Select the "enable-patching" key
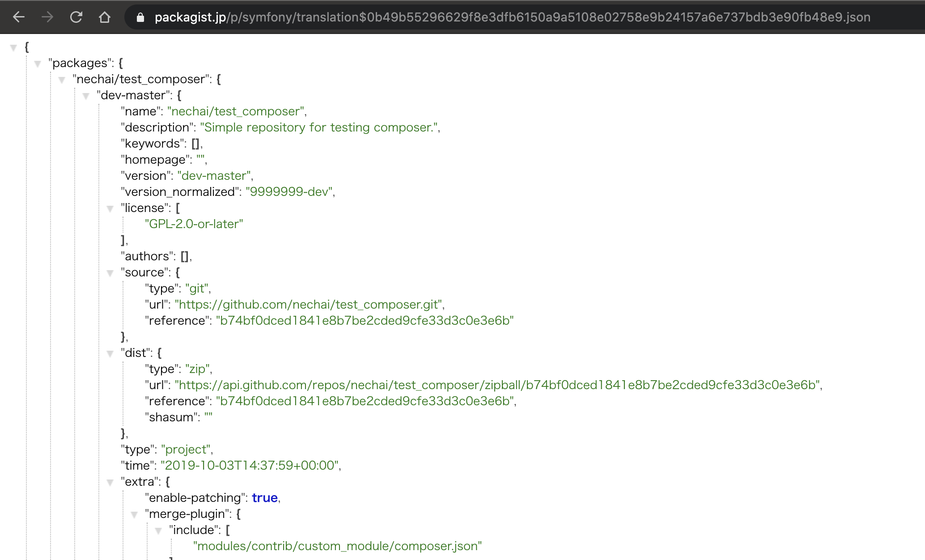Viewport: 925px width, 560px height. click(195, 498)
